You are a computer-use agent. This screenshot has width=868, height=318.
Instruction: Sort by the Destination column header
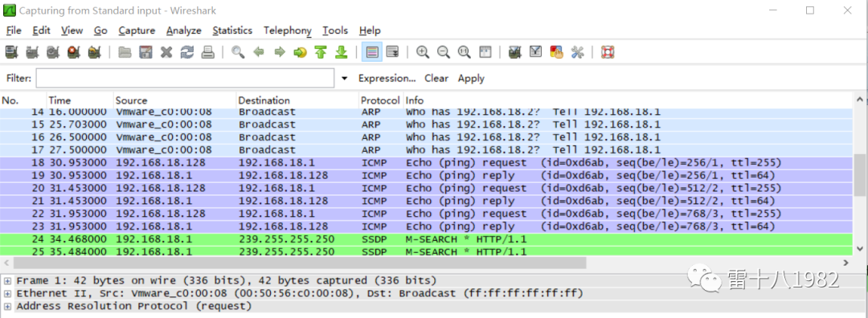(x=297, y=100)
